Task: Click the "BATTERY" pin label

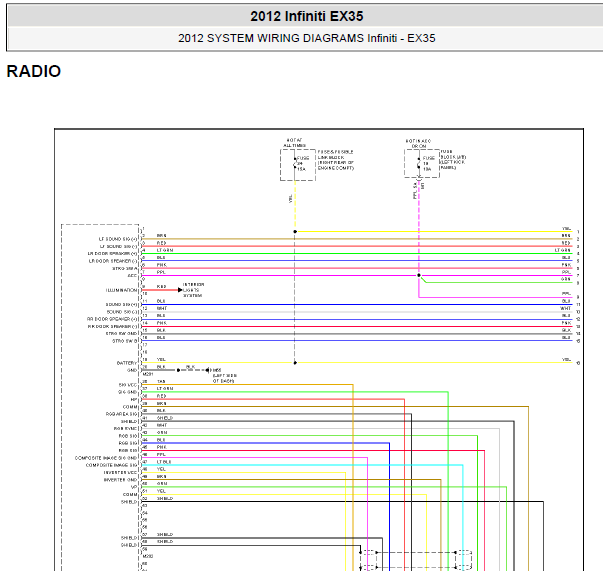Action: coord(127,363)
